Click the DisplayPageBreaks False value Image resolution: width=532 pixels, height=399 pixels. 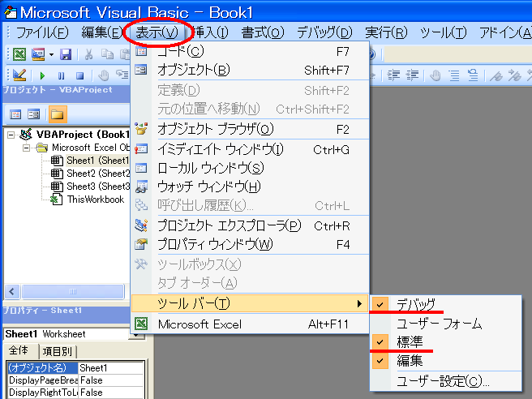coord(111,380)
